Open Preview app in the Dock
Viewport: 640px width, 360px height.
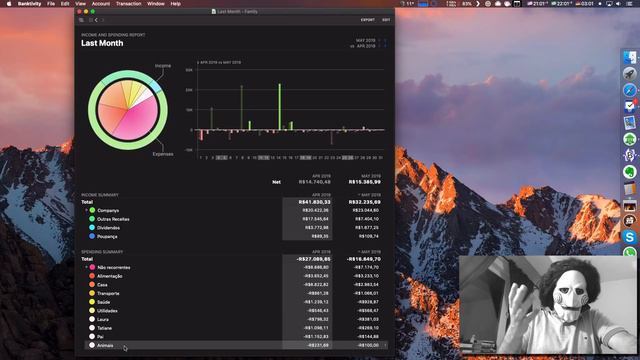[629, 123]
